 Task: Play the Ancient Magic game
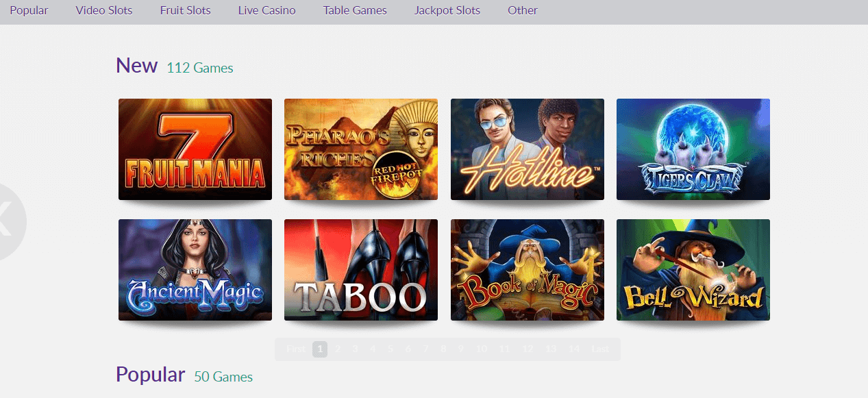pyautogui.click(x=195, y=270)
